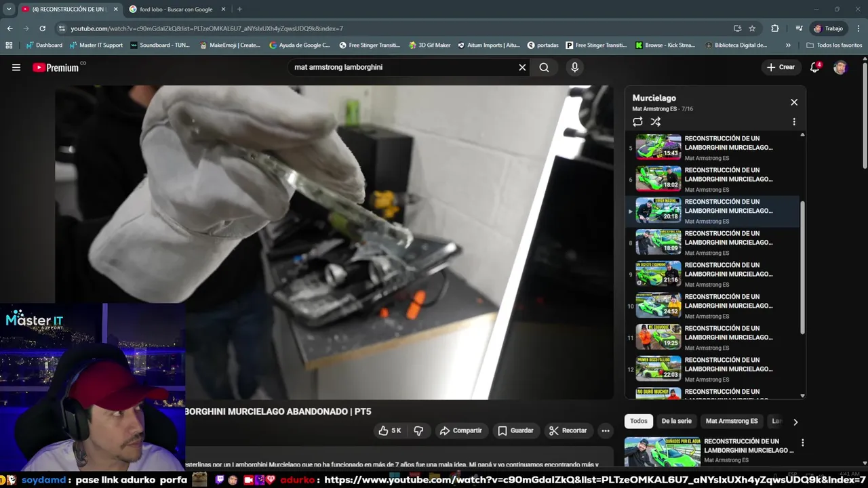
Task: Select the Mat Armstrong ES chip
Action: (x=732, y=421)
